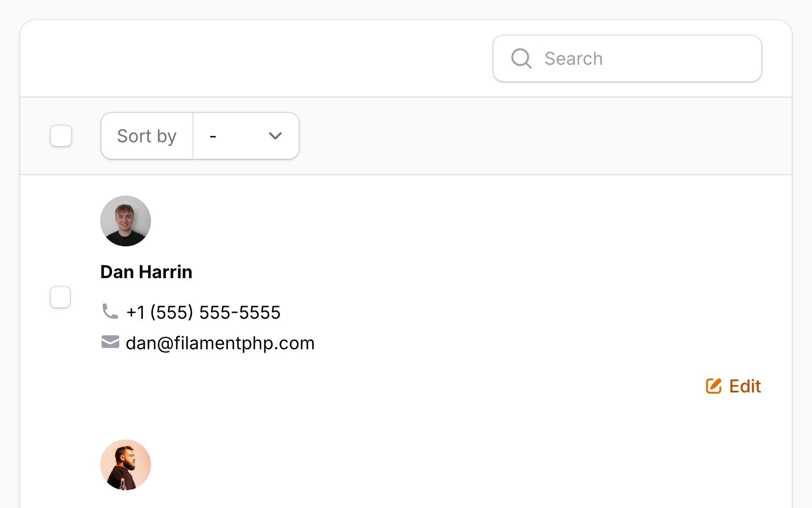Select the checkbox for Dan Harrin's record
Image resolution: width=812 pixels, height=508 pixels.
coord(60,297)
